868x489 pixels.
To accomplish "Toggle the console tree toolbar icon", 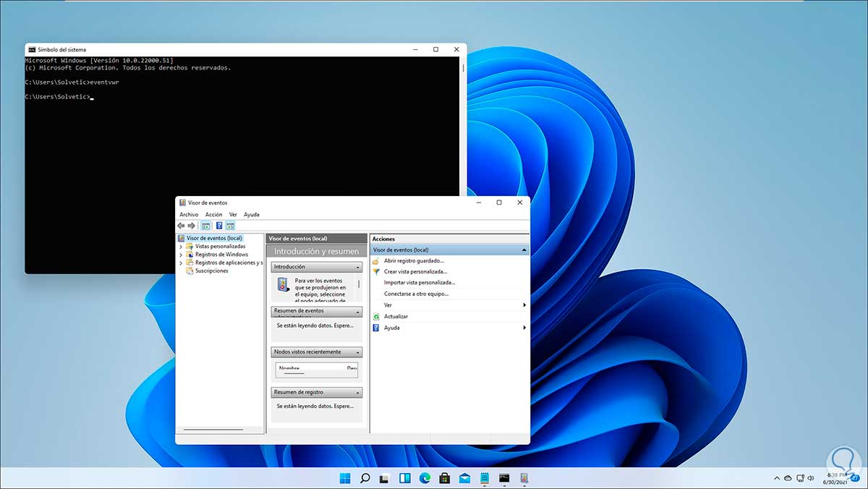I will coord(205,226).
